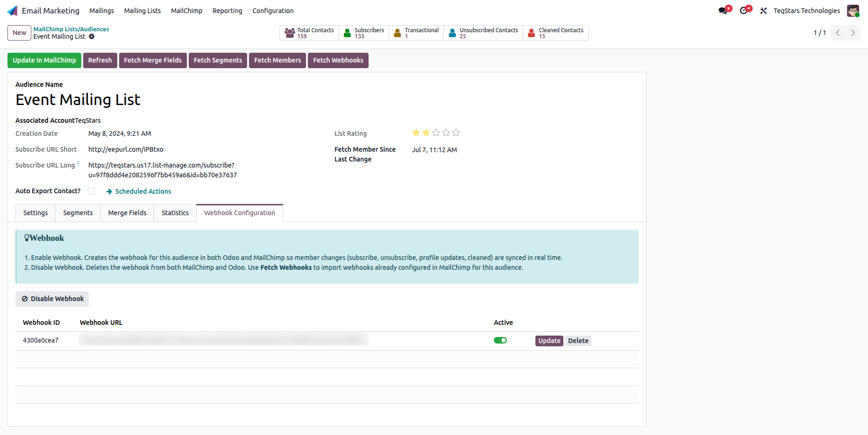Click the Active column header
Screen dimensions: 868x435
pos(503,323)
